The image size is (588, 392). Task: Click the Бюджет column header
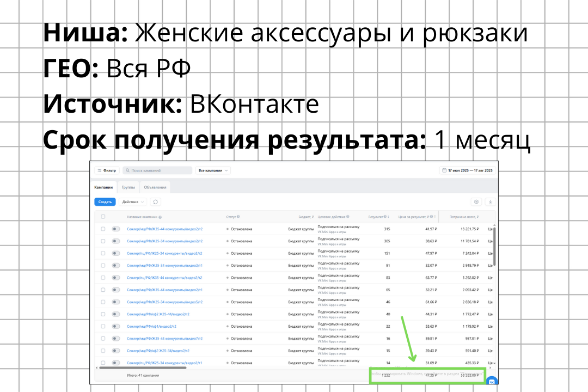click(x=306, y=217)
